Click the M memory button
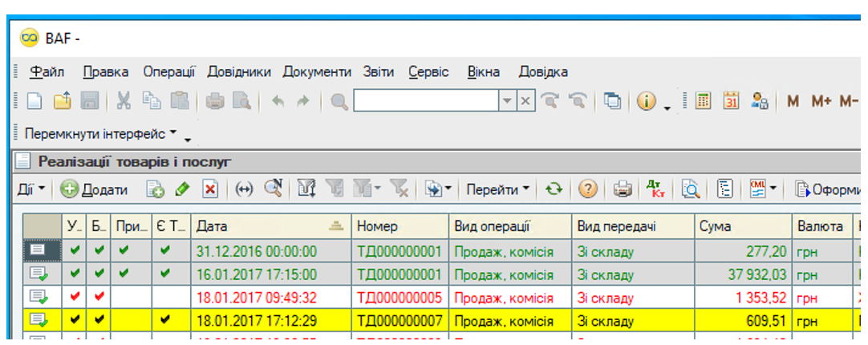Viewport: 868px width, 345px height. click(793, 101)
